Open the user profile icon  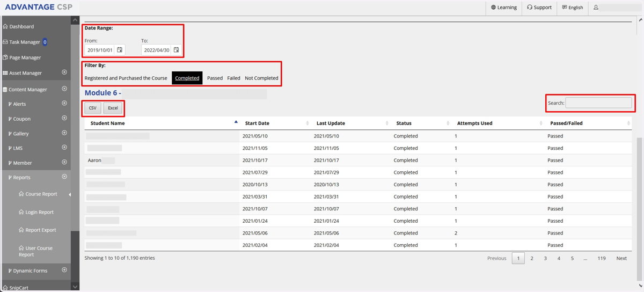pos(596,8)
